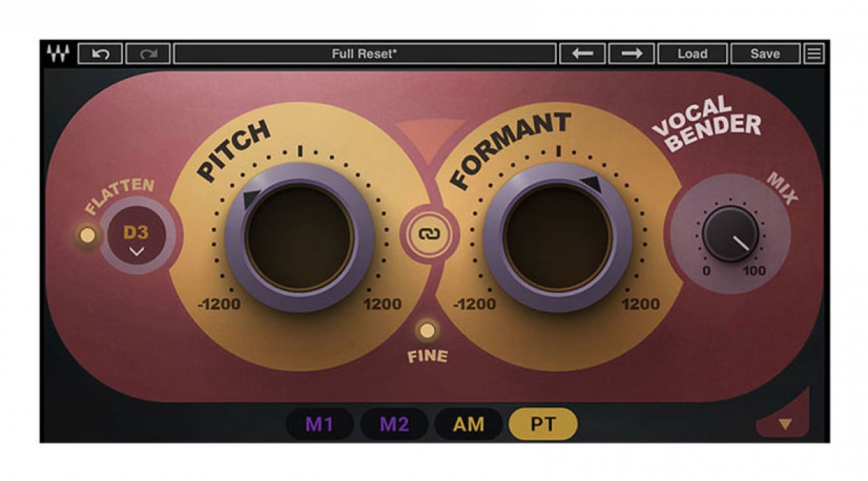Image resolution: width=868 pixels, height=481 pixels.
Task: Toggle the Flatten LED button
Action: click(x=88, y=235)
